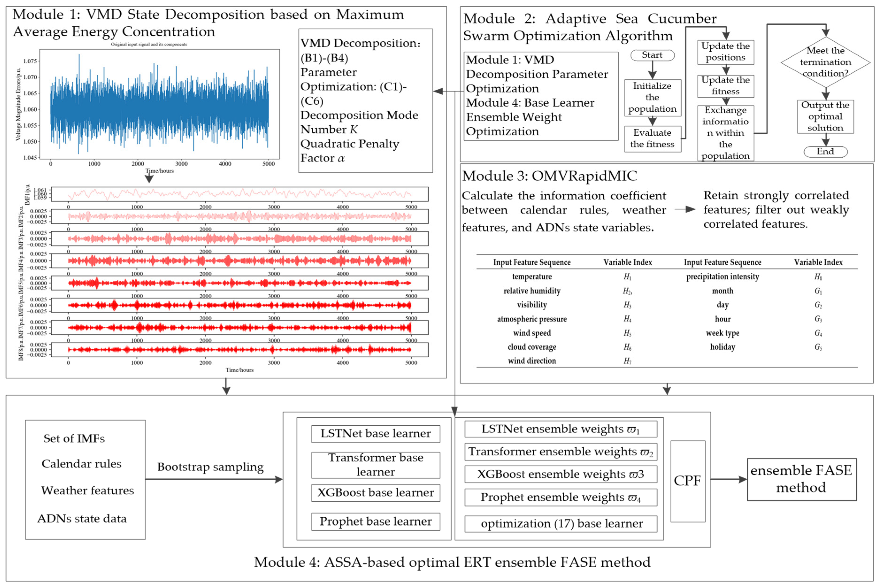Image resolution: width=879 pixels, height=588 pixels.
Task: Click 'temperature' row in feature table
Action: (x=532, y=277)
